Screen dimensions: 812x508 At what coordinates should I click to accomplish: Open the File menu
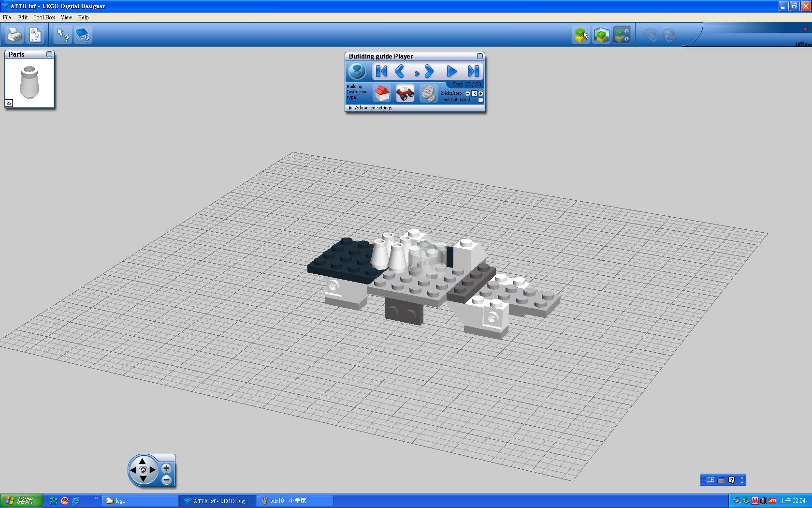coord(7,17)
